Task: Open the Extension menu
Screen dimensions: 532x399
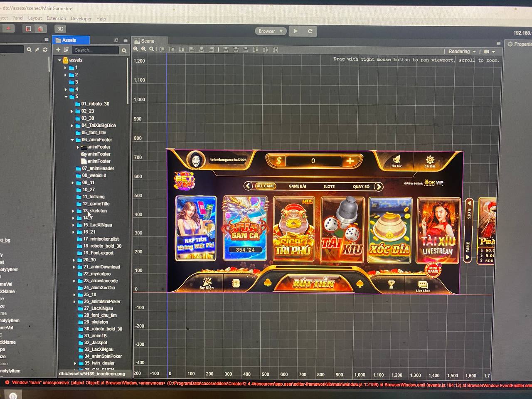Action: (56, 18)
